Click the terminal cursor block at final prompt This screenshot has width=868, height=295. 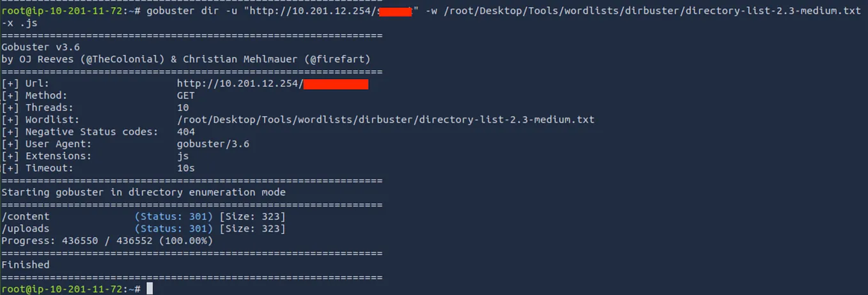pos(150,289)
